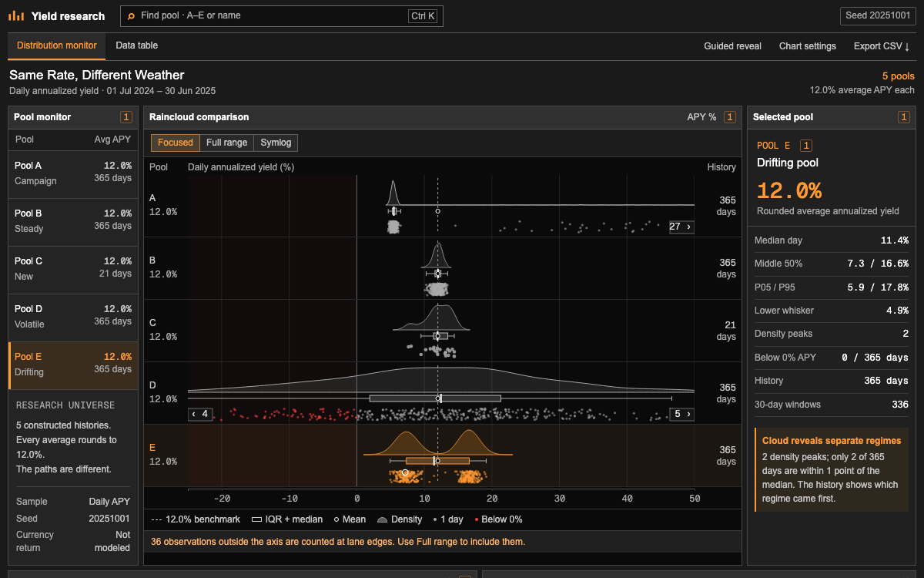
Task: Click the highlighted white-ringed point in Pool E's cloud
Action: click(x=405, y=472)
